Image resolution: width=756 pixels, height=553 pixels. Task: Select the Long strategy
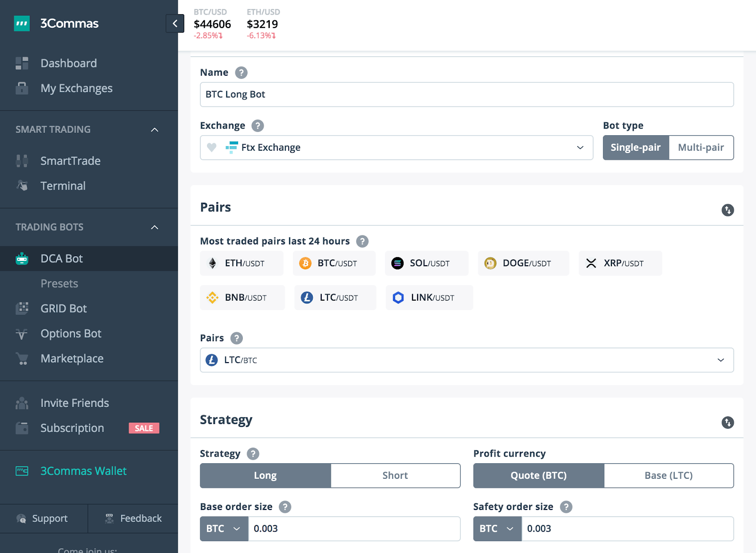click(266, 475)
